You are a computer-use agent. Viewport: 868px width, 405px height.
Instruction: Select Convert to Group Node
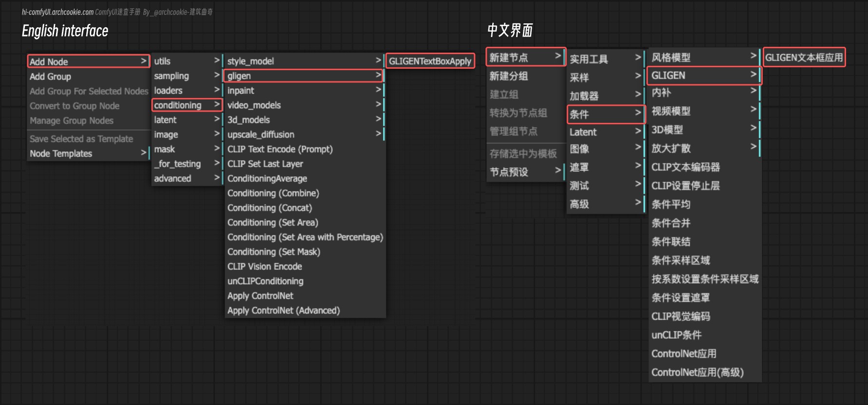coord(88,106)
